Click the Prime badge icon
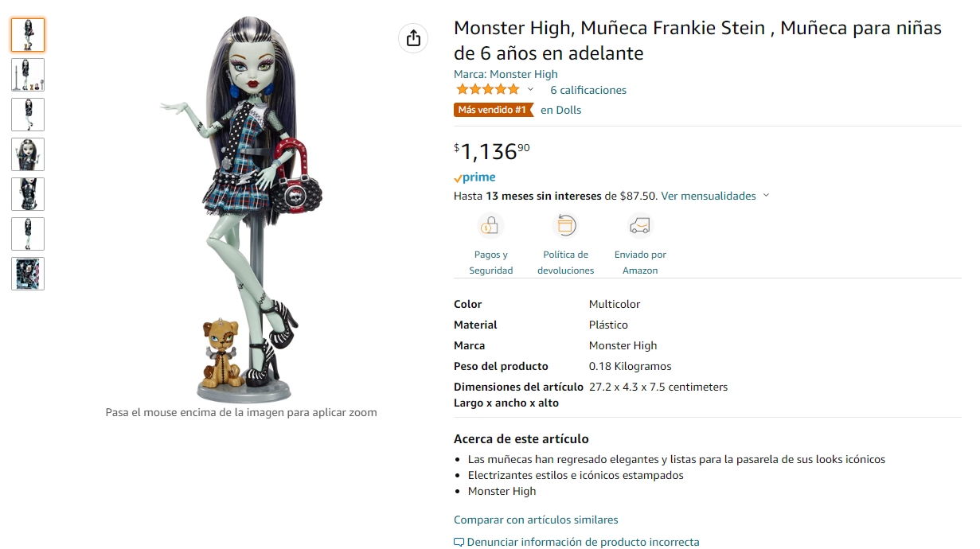The height and width of the screenshot is (549, 980). (x=474, y=177)
